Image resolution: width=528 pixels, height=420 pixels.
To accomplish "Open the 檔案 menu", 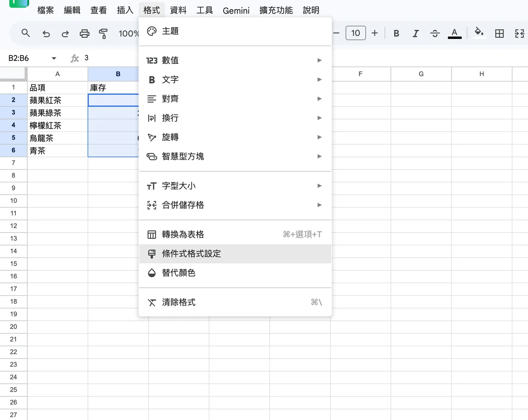I will [x=45, y=10].
